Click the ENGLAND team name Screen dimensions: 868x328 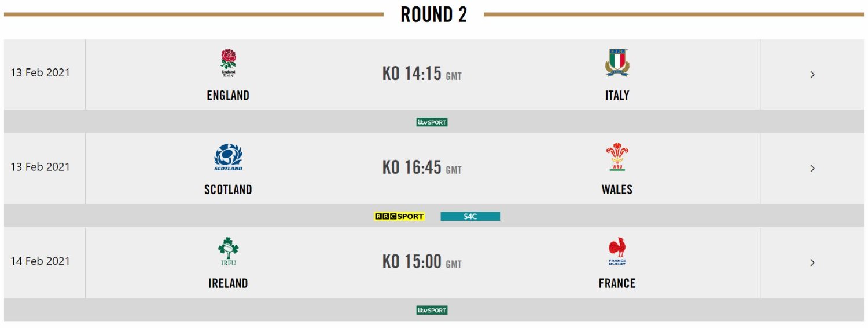(228, 96)
